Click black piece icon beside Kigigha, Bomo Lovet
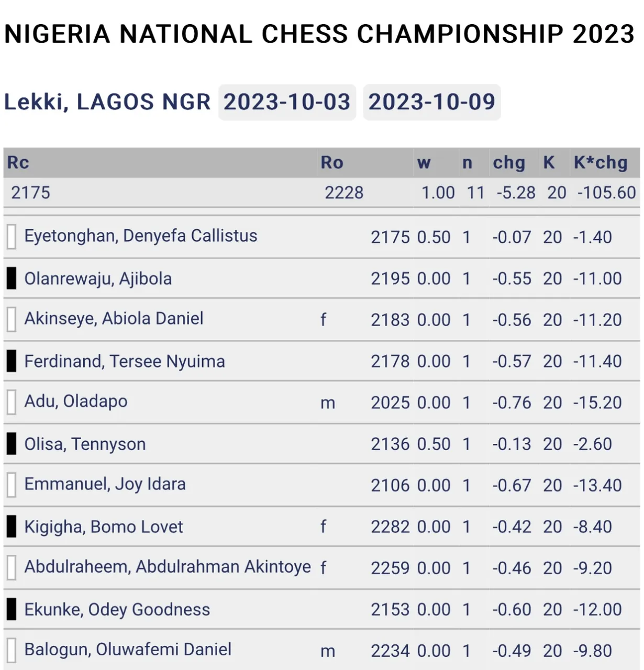 tap(11, 526)
